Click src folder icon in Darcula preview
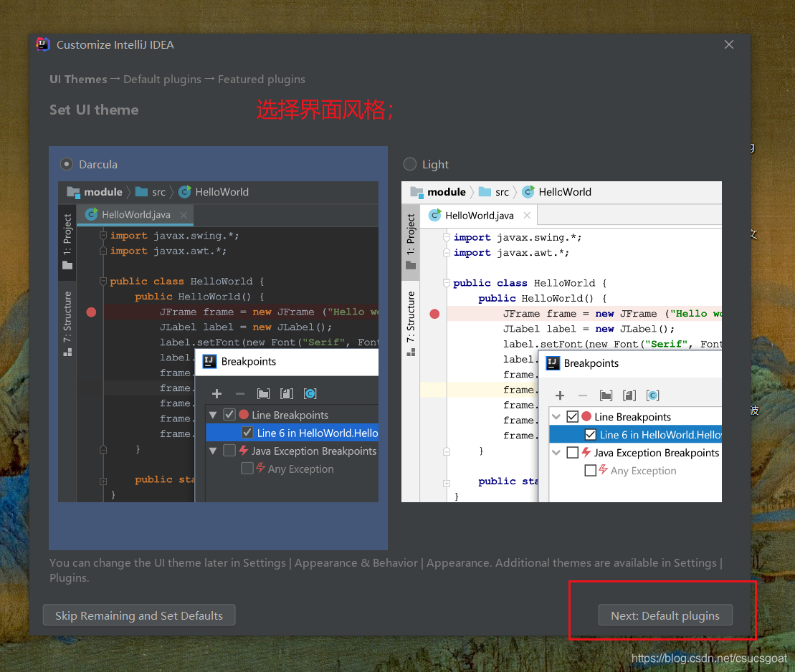 click(x=141, y=192)
